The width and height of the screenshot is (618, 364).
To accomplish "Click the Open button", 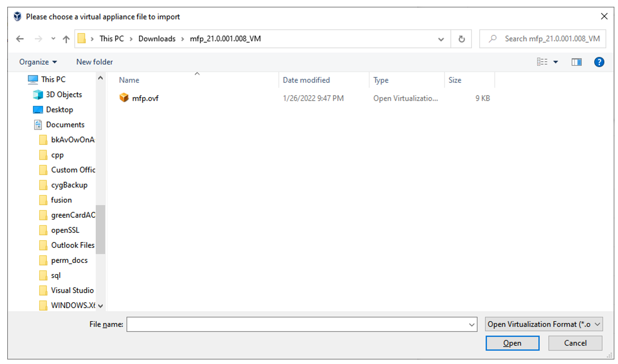I will 512,343.
